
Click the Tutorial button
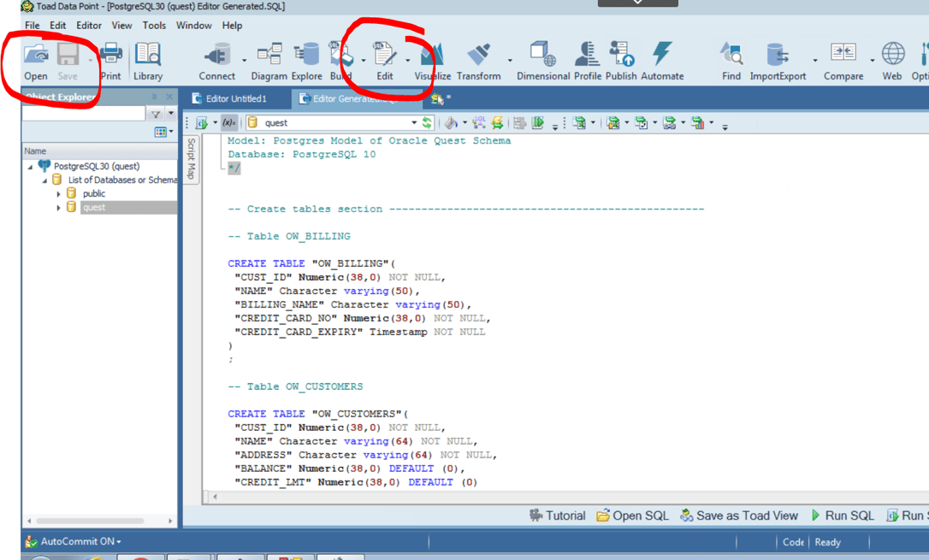pyautogui.click(x=558, y=516)
